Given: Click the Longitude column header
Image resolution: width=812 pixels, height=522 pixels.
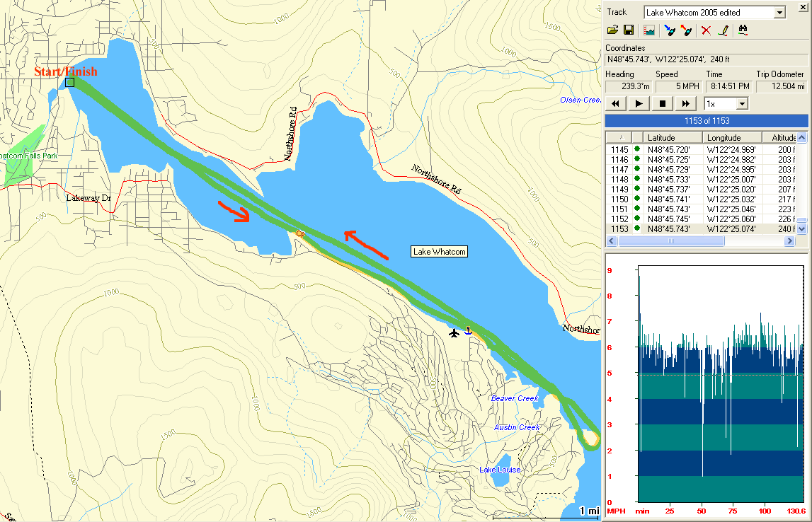Looking at the screenshot, I should click(732, 137).
